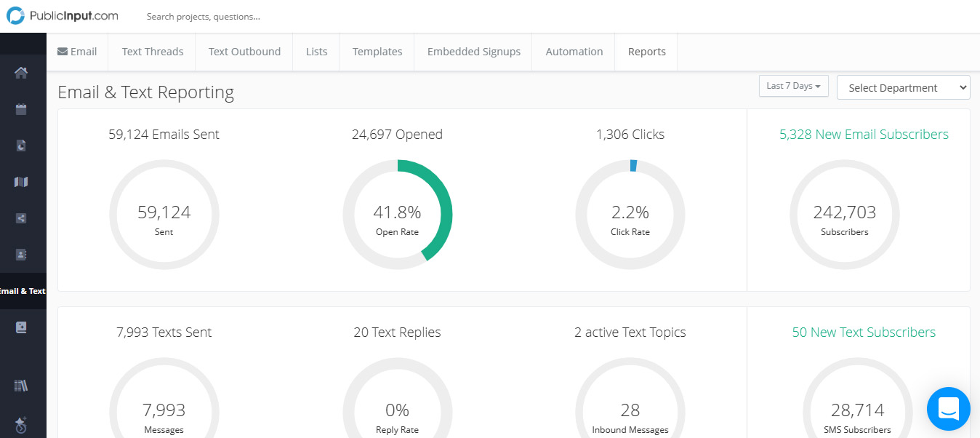Open the Select Department dropdown
980x438 pixels.
(x=903, y=88)
